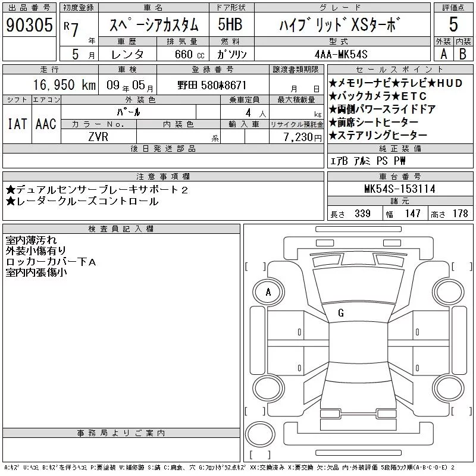Screen dimensions: 476x476
Task: Click sales point "★バックカメラ★ETC"
Action: pos(378,96)
